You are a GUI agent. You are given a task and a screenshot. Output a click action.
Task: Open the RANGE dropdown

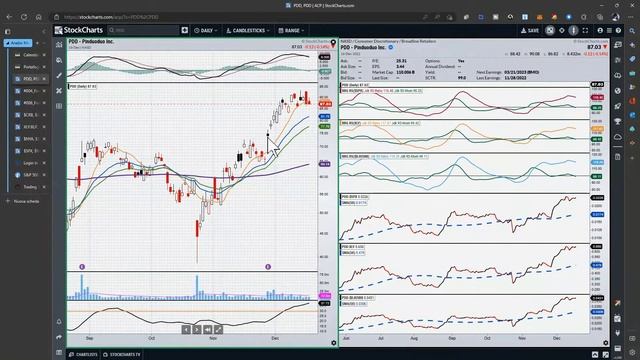[291, 31]
